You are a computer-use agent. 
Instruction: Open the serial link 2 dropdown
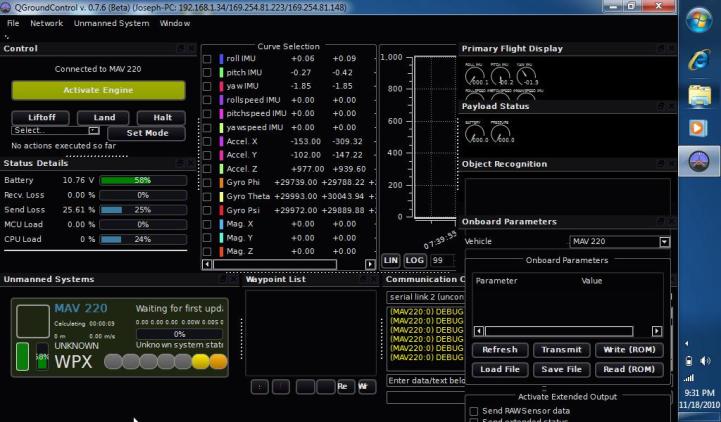pos(425,297)
